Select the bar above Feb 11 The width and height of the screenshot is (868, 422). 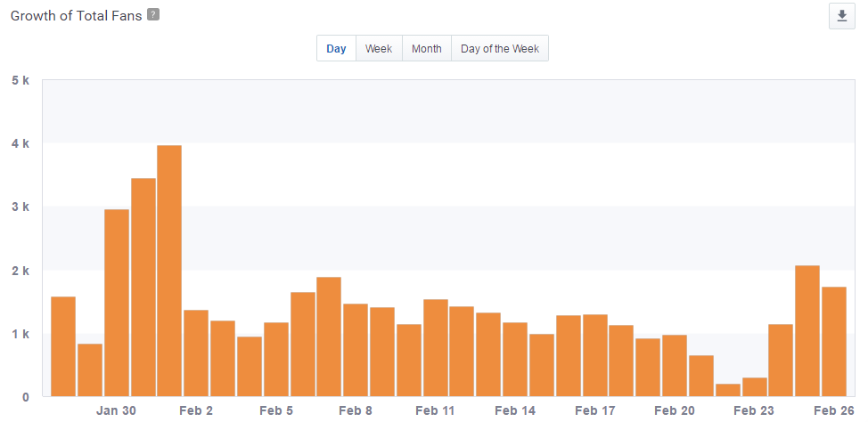click(435, 347)
